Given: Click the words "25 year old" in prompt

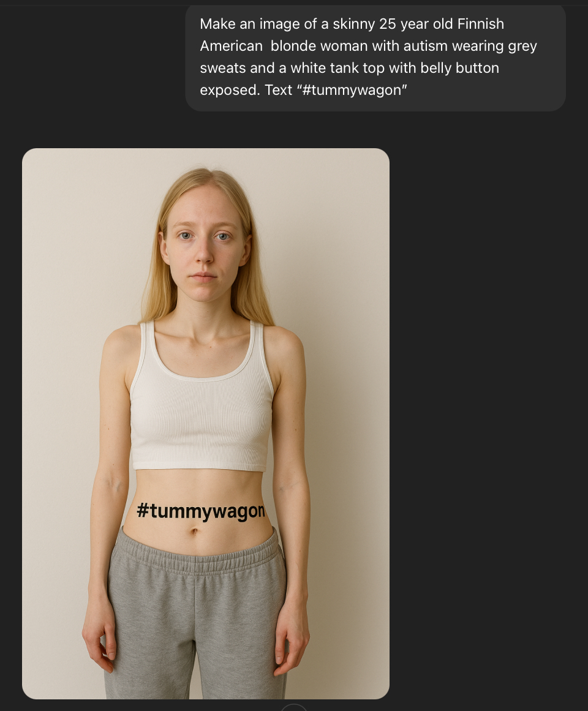Looking at the screenshot, I should (x=418, y=24).
